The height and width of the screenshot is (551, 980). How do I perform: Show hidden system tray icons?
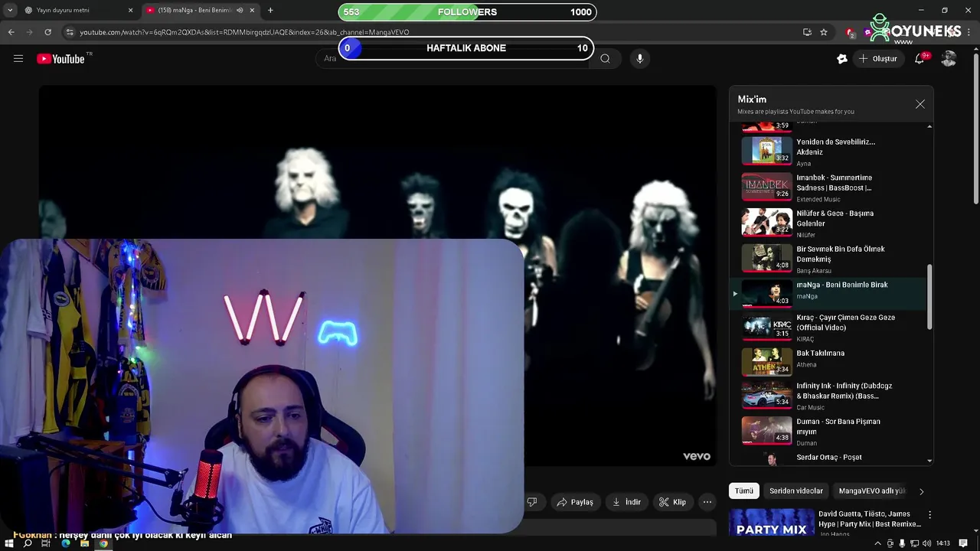(877, 543)
